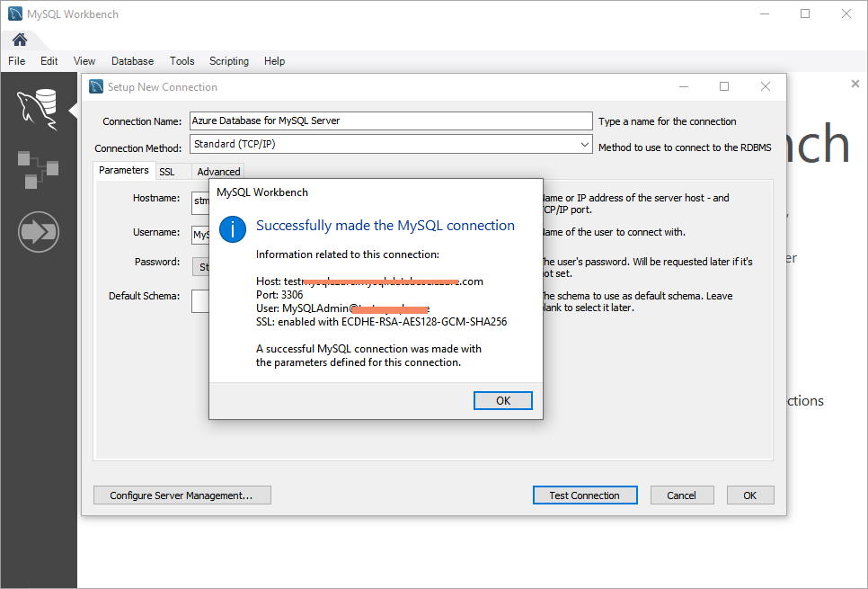Open the home tab icon
This screenshot has width=868, height=589.
tap(19, 40)
